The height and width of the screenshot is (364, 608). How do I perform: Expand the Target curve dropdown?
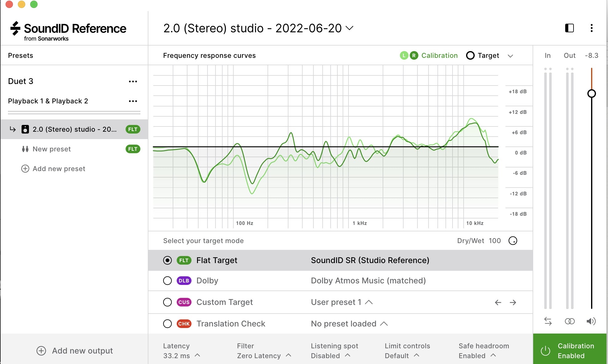click(x=511, y=55)
